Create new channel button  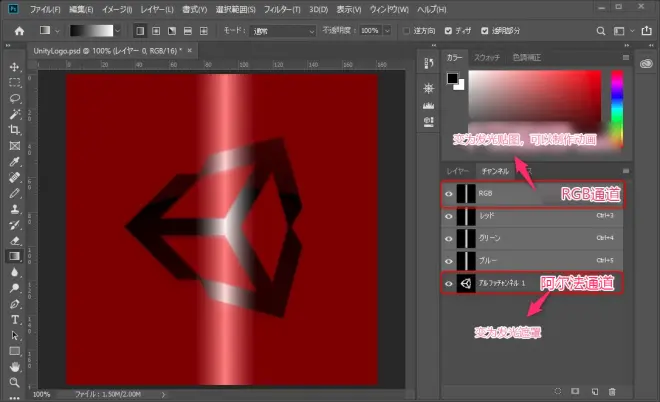595,391
